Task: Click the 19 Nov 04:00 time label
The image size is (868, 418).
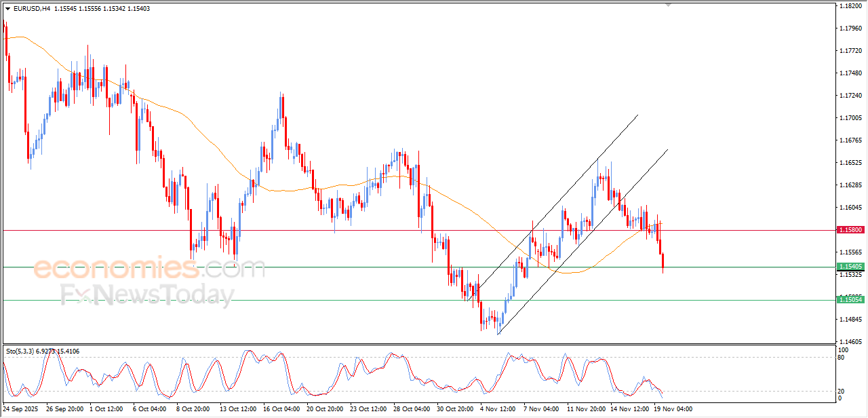Action: coord(673,409)
